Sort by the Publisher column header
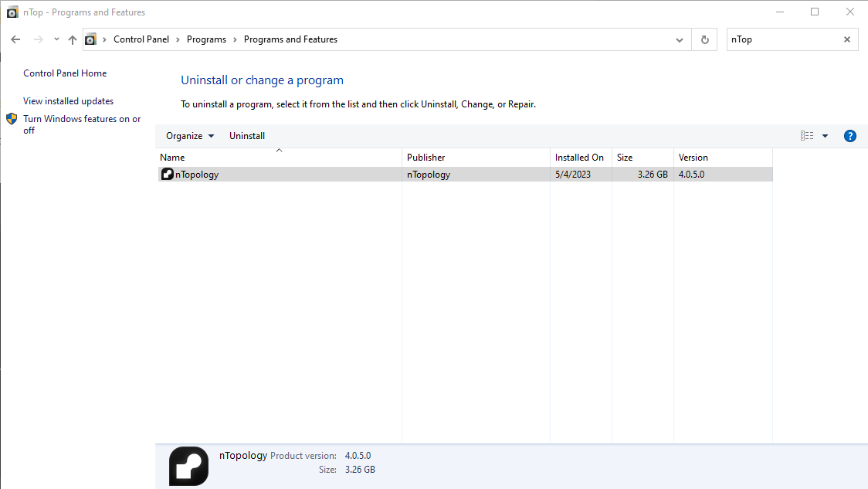 (476, 158)
